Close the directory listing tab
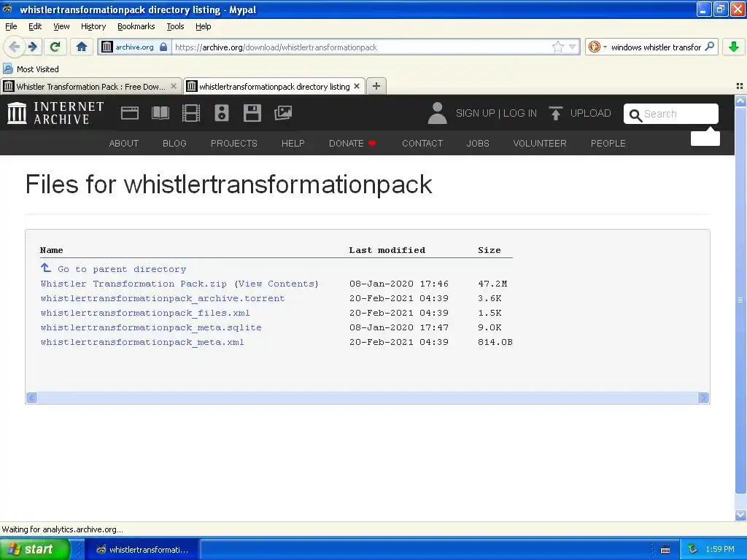The image size is (747, 560). coord(356,86)
